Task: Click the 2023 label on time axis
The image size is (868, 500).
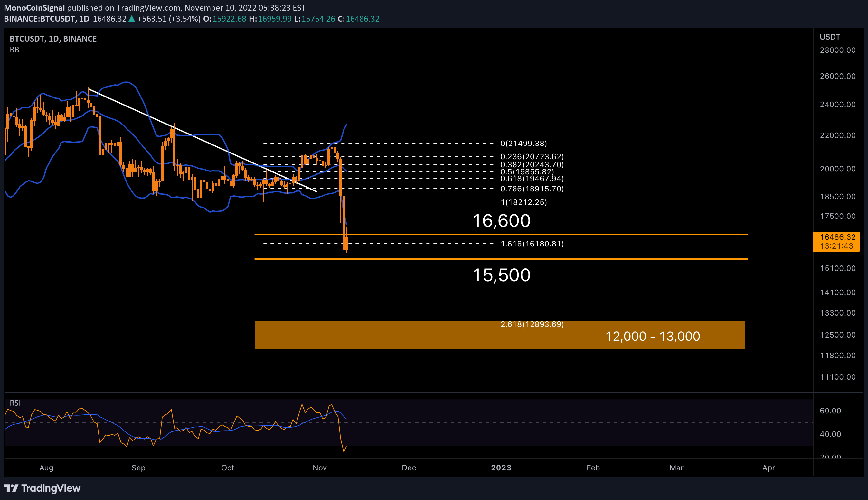Action: [501, 468]
